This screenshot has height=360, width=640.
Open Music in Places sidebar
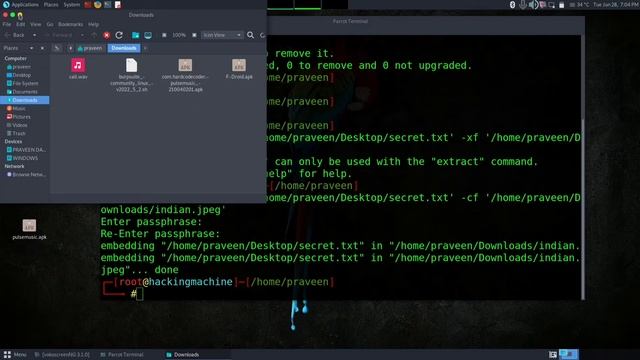pos(24,109)
